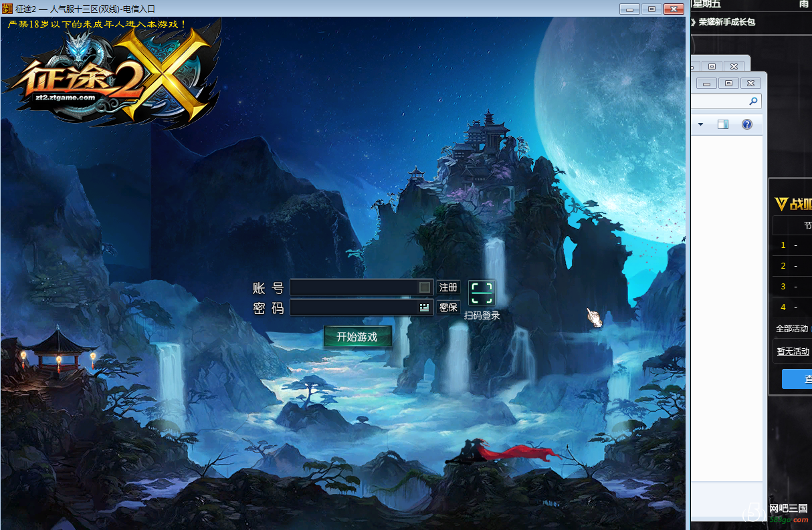
Task: Focus the 账号 account input field
Action: (353, 287)
